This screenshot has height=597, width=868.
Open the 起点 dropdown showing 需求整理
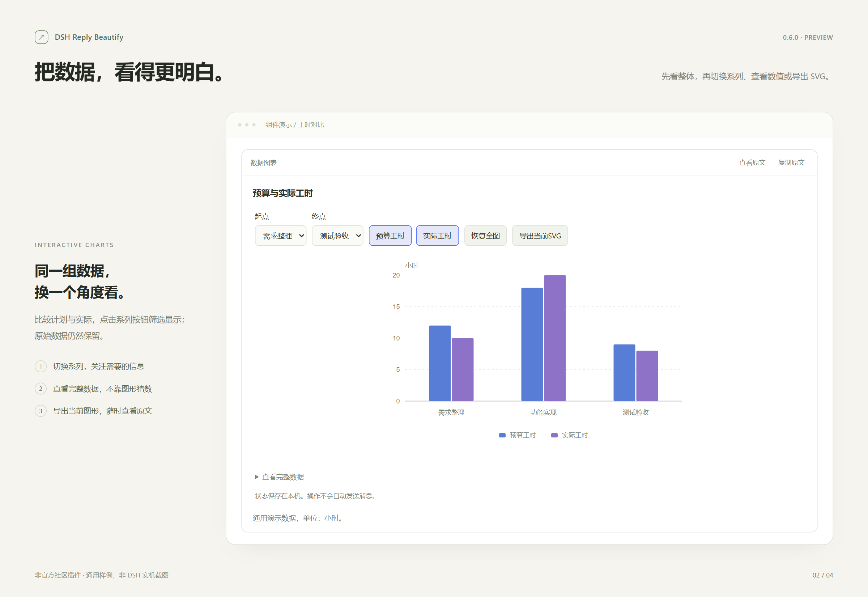281,236
